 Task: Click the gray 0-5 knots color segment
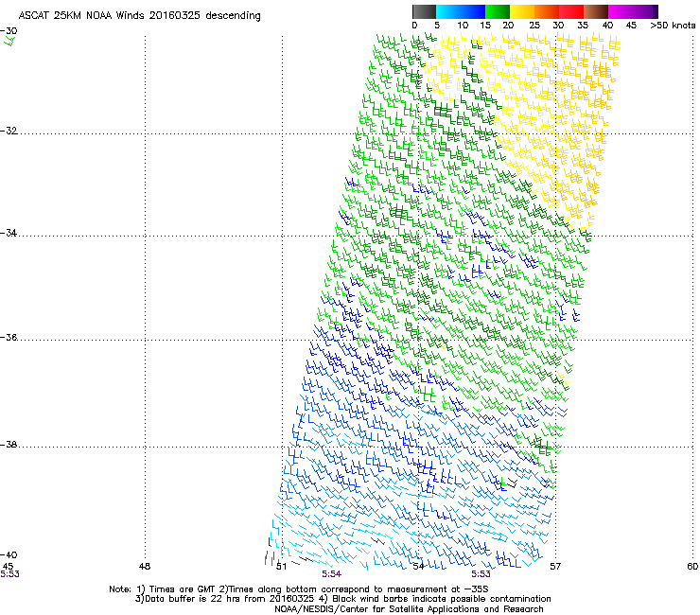click(424, 11)
